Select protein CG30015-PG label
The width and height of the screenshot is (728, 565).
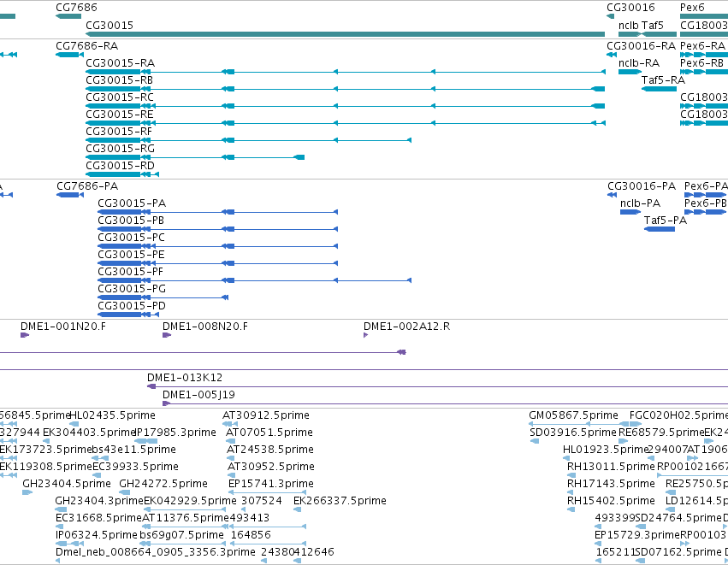point(132,290)
